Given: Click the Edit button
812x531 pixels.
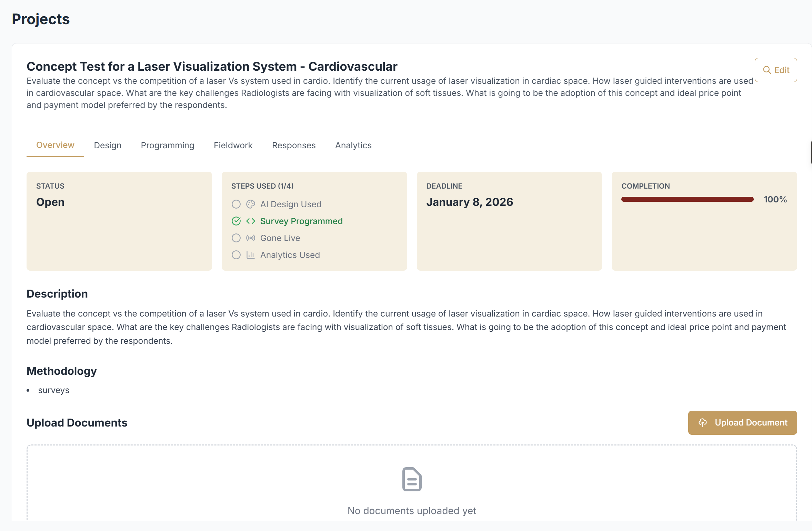Looking at the screenshot, I should click(776, 70).
